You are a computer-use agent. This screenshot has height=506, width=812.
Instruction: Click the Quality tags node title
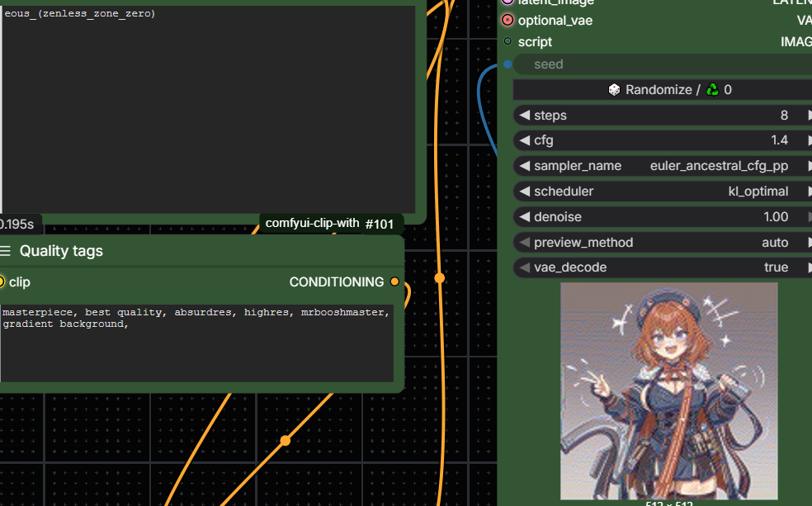(61, 251)
